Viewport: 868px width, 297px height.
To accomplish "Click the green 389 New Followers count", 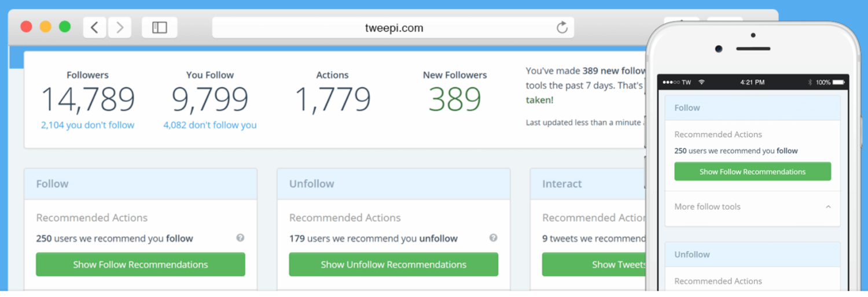I will (x=455, y=100).
